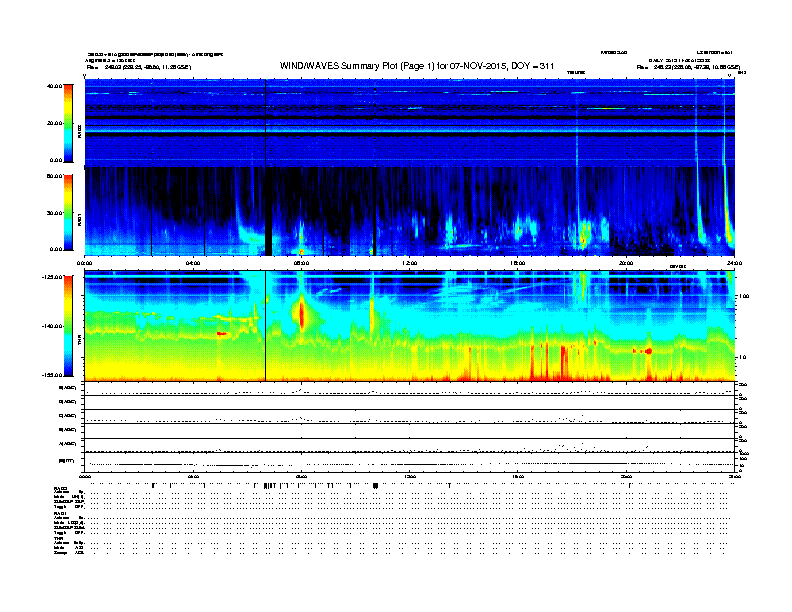Click the 20:00 tick label under RAD1 panel
This screenshot has width=792, height=612.
[x=626, y=263]
